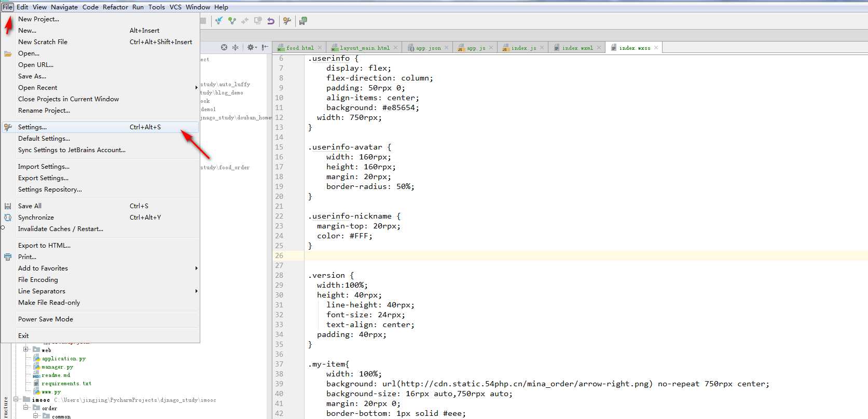Click the requirements.txt text file icon
Screen dimensions: 868x419
point(37,383)
